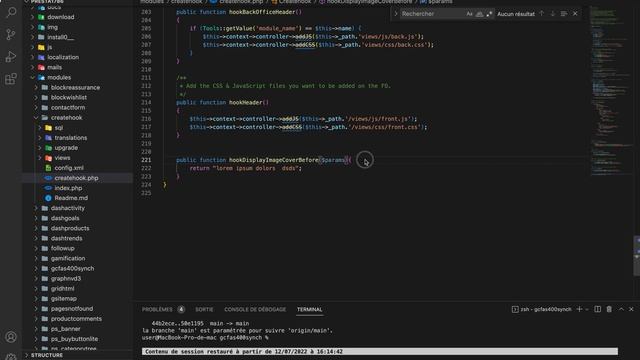Viewport: 640px width, 360px height.
Task: Expand the blockreassurance folder
Action: pyautogui.click(x=36, y=87)
